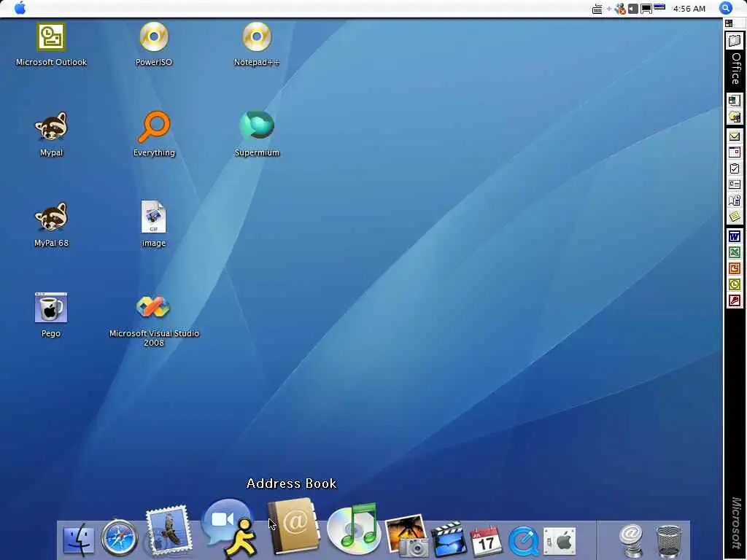Select the MyPal 68 desktop icon
The image size is (747, 560).
tap(51, 225)
